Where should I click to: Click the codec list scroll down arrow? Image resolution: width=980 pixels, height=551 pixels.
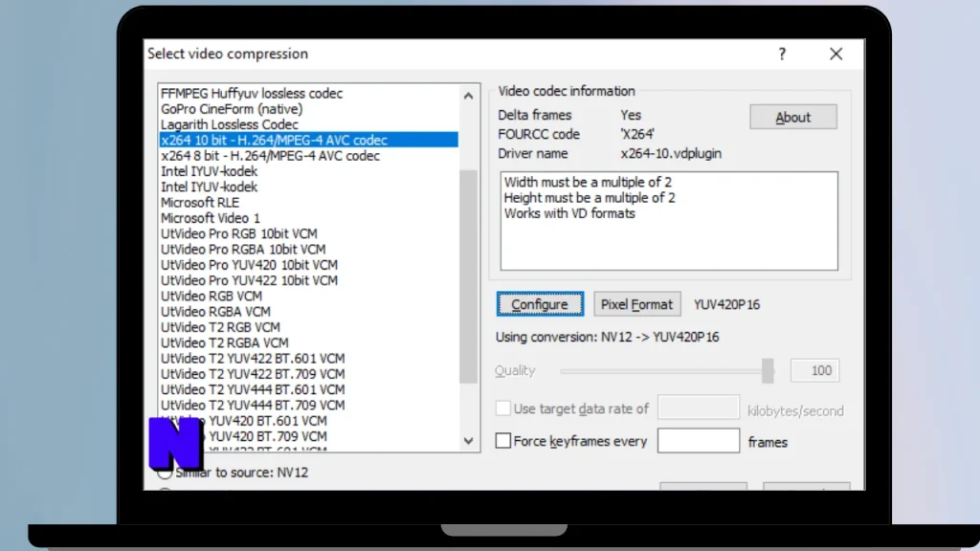tap(468, 441)
